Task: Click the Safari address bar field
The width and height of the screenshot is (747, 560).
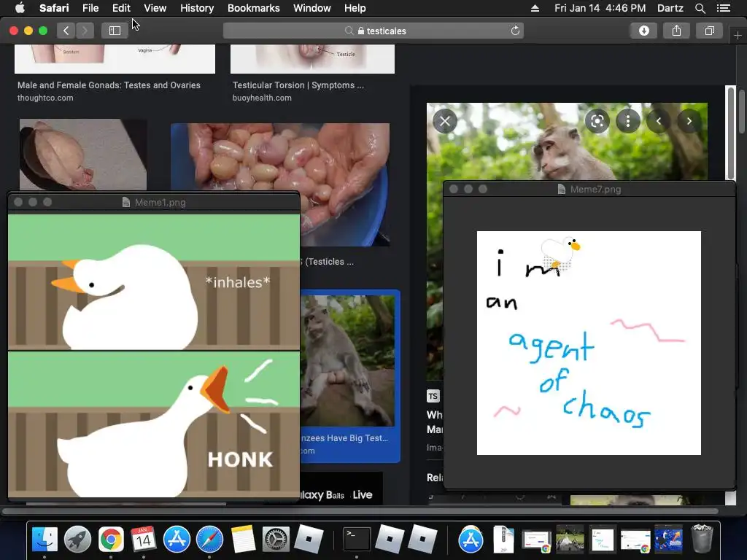Action: 373,31
